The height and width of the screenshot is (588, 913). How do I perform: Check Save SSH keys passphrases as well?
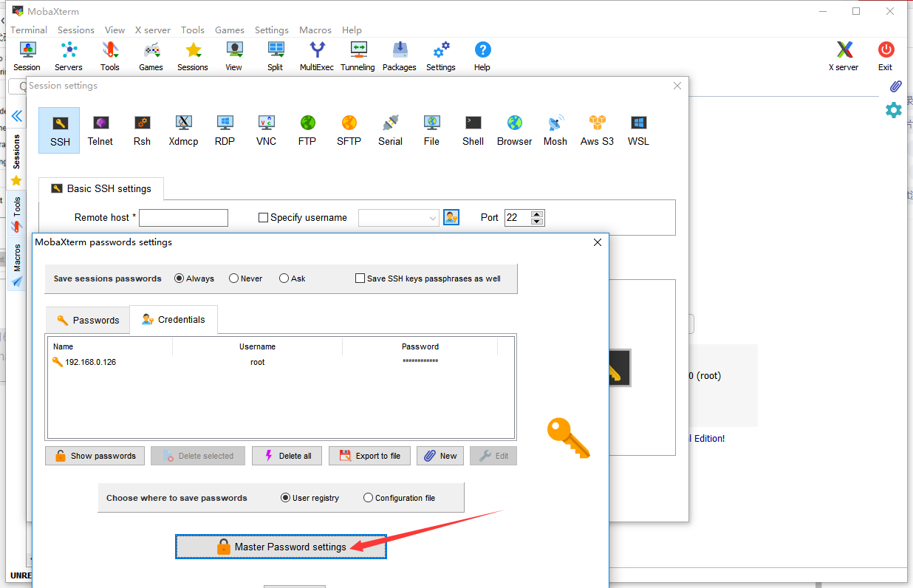tap(360, 278)
